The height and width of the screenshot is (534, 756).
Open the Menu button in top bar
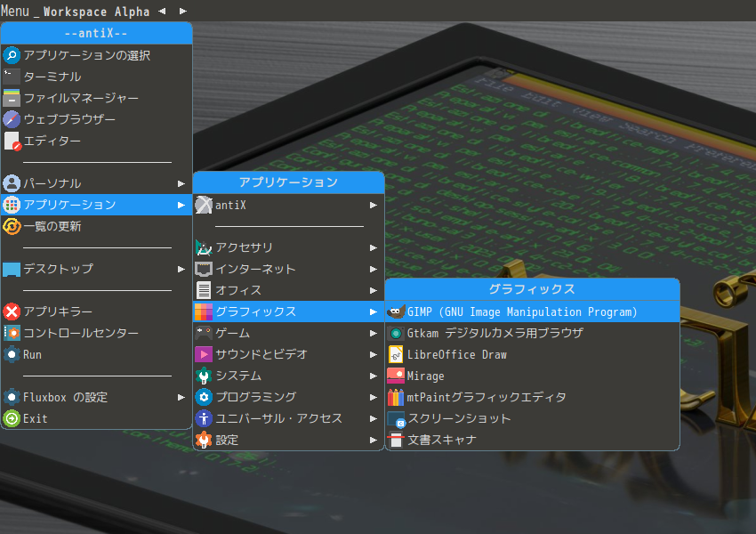point(15,11)
